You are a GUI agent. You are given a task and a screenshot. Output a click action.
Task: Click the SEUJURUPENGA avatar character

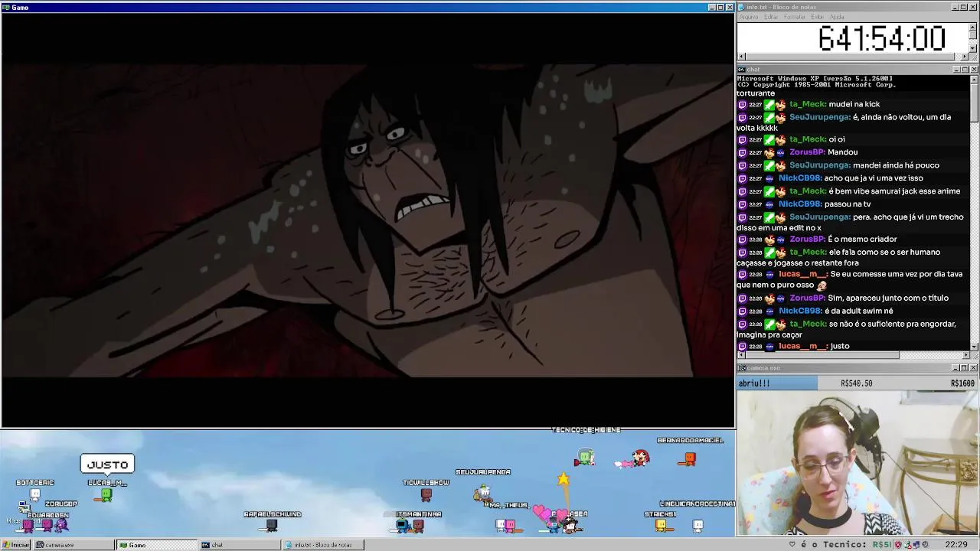482,495
